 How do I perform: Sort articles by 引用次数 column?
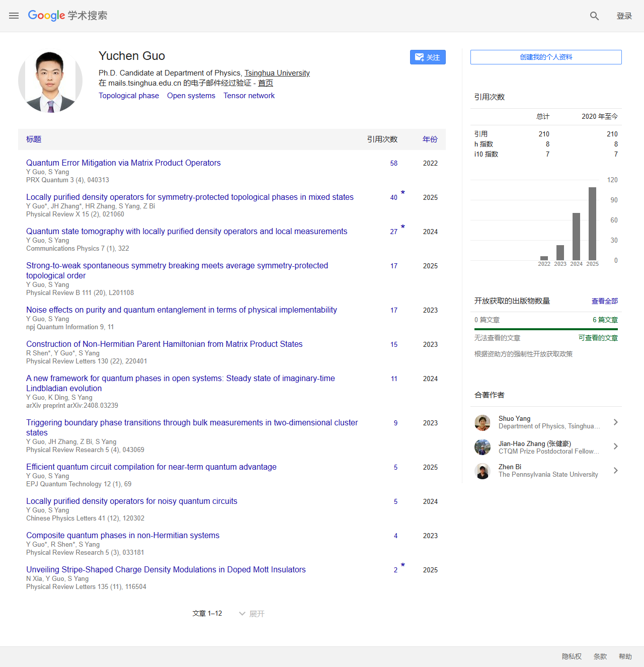pyautogui.click(x=382, y=139)
